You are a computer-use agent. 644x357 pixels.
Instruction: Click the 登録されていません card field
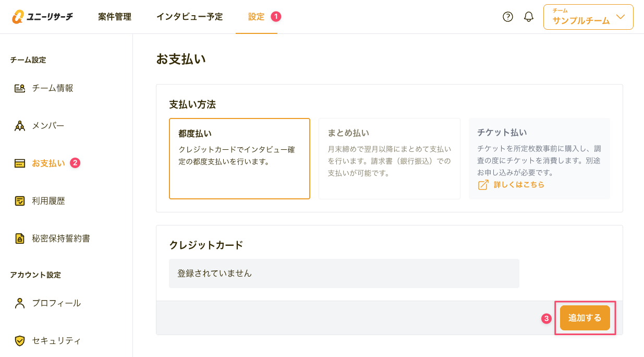(344, 273)
